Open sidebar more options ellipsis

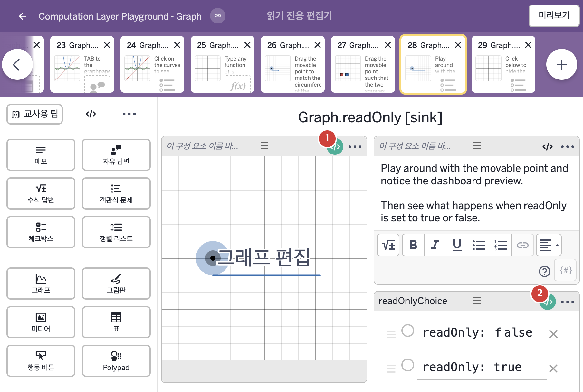[129, 114]
